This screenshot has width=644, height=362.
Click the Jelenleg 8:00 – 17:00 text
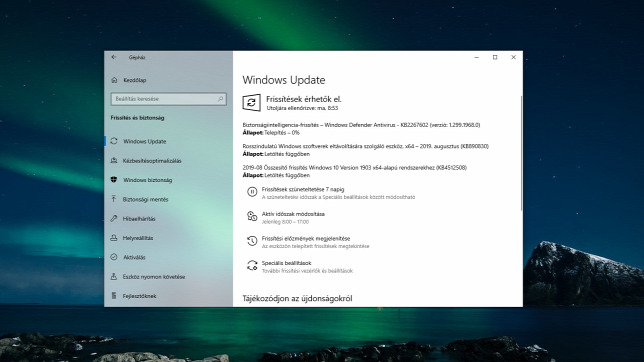click(285, 222)
